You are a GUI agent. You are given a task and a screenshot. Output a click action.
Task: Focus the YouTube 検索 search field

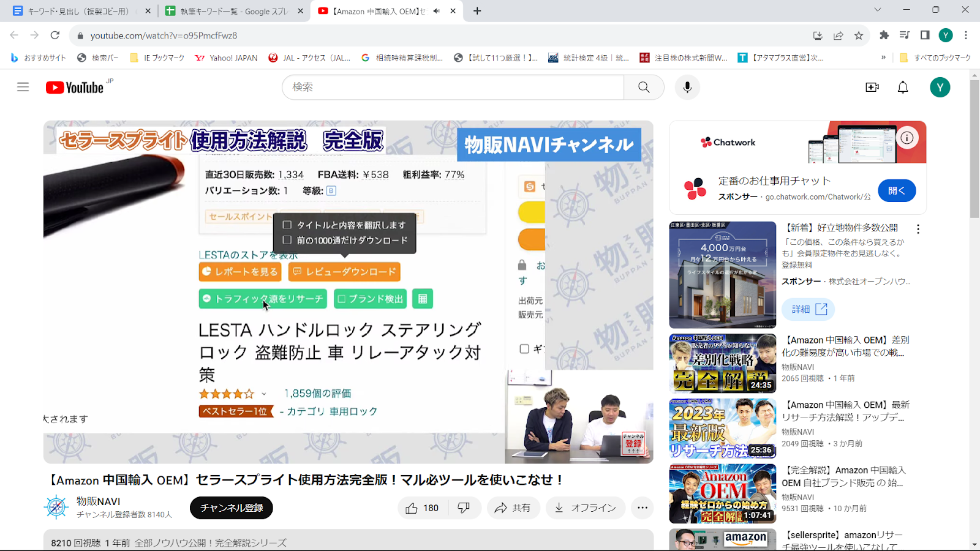[453, 87]
